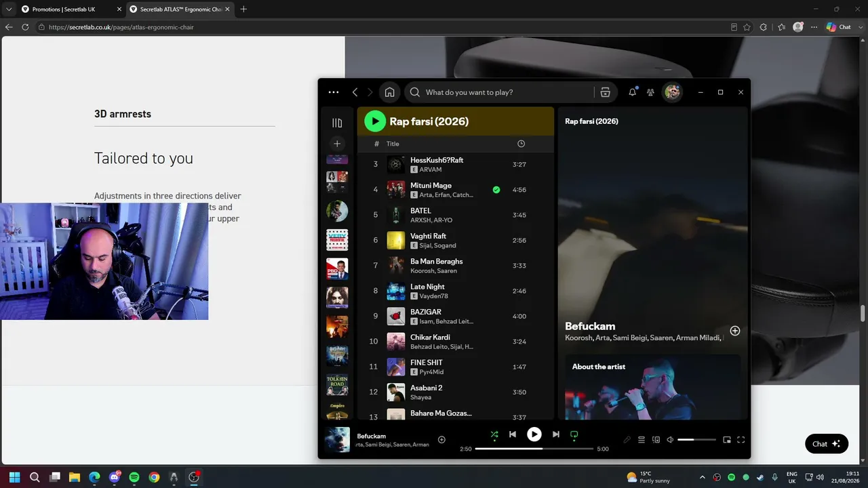Open the Spotify queue
This screenshot has width=868, height=488.
coord(642,440)
